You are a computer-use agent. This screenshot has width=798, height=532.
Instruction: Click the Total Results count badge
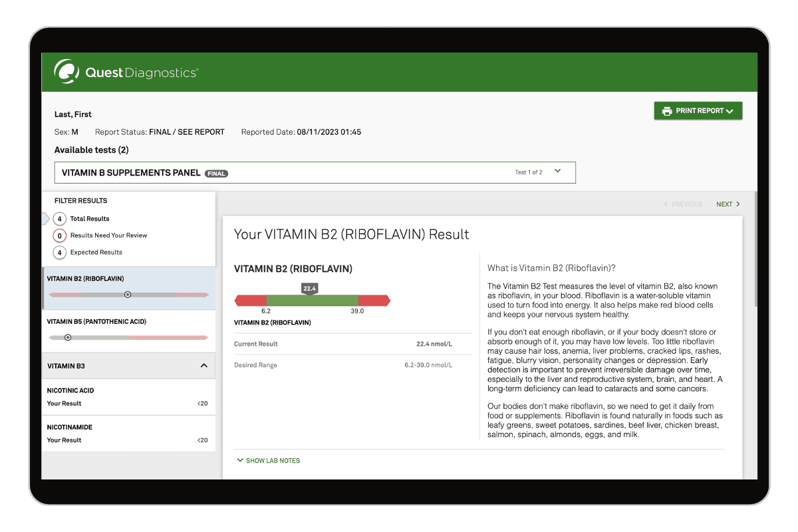click(60, 218)
